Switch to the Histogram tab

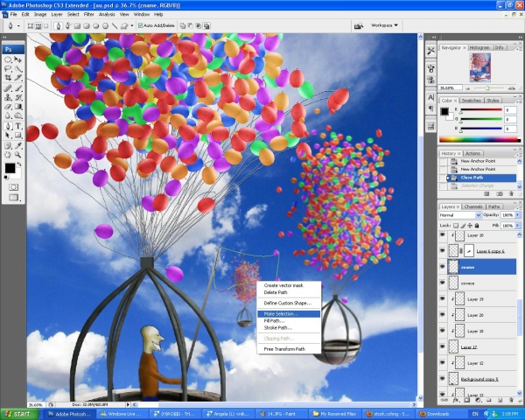[479, 47]
